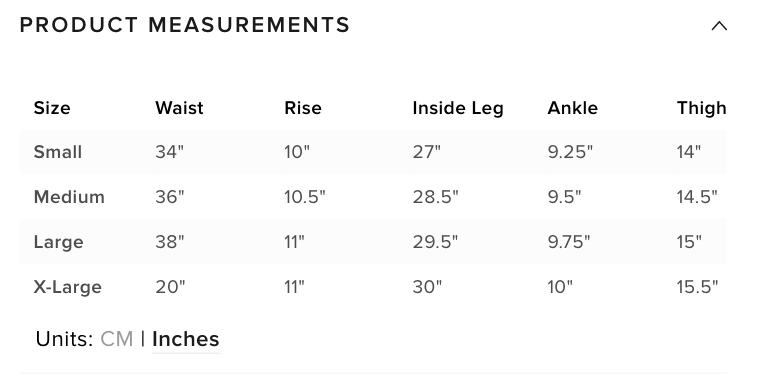Switch units to CM
This screenshot has width=772, height=378.
(117, 339)
